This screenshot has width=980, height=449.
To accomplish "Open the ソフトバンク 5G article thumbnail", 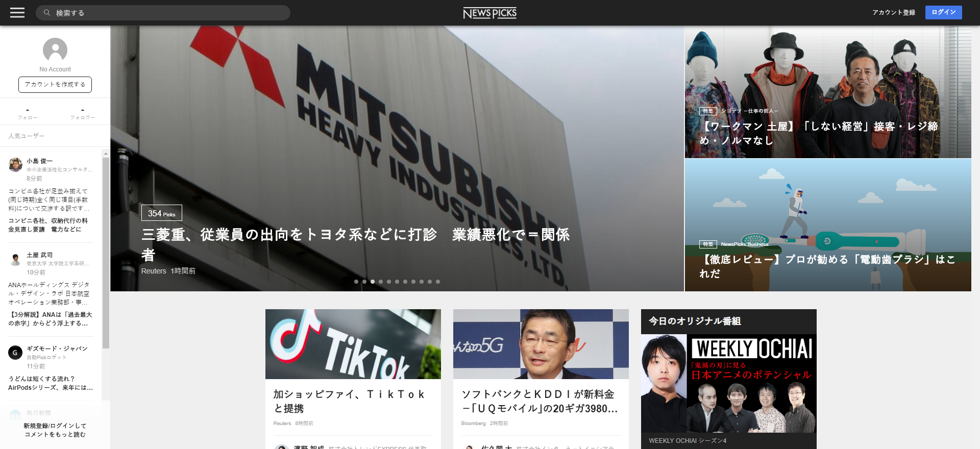I will pos(541,344).
